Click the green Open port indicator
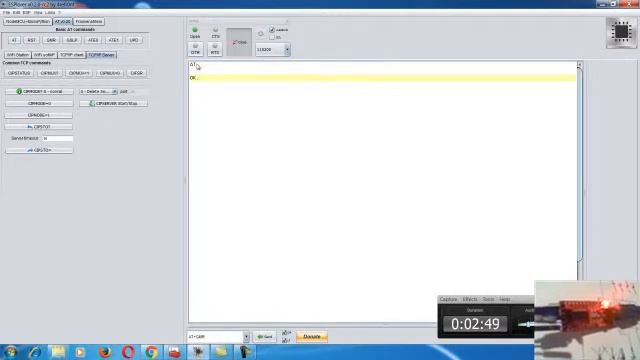This screenshot has width=640, height=360. (195, 30)
